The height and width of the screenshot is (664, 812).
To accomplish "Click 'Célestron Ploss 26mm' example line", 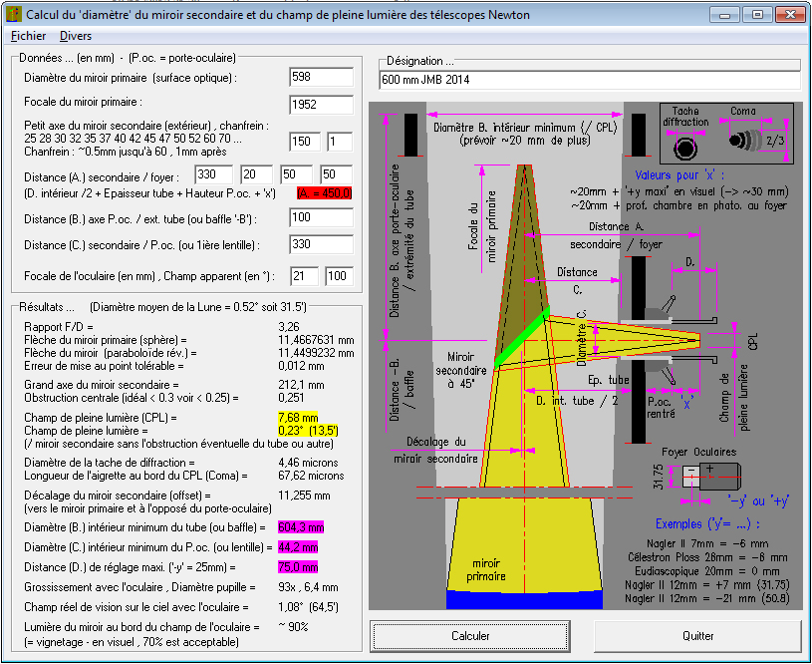I will point(706,557).
